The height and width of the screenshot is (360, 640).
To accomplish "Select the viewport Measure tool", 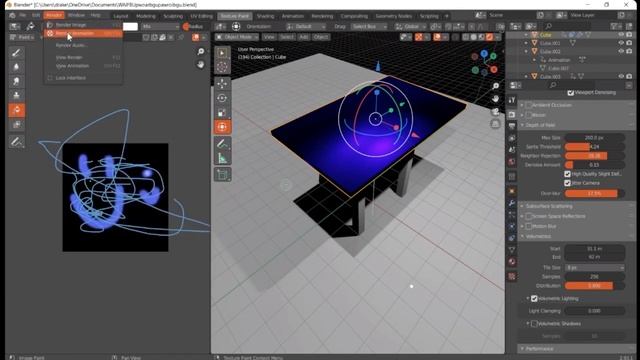I will point(222,158).
